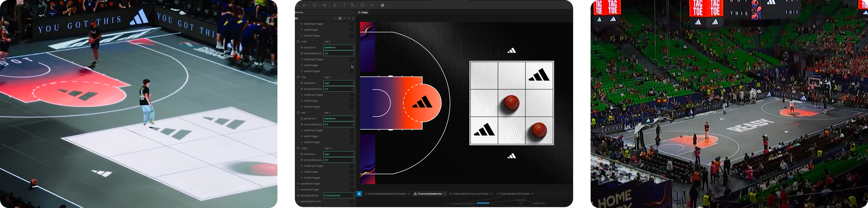
Task: Open the three-dot more options in data panel
Action: 336,18
